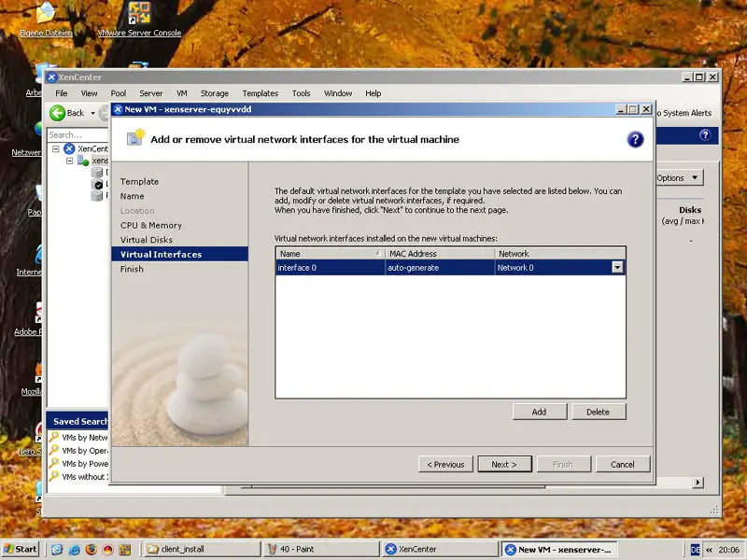
Task: Switch to client_install taskbar window
Action: (x=202, y=549)
